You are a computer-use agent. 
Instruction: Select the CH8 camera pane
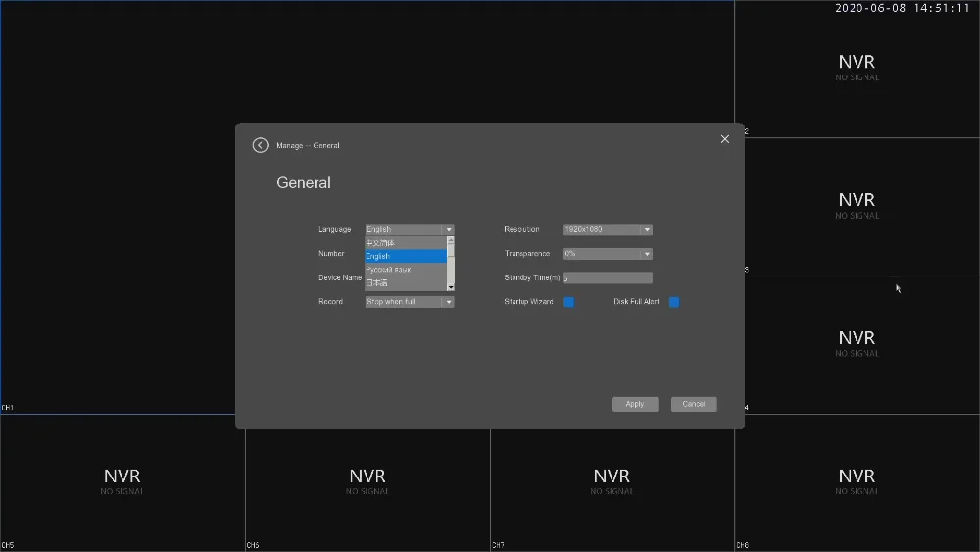[857, 482]
